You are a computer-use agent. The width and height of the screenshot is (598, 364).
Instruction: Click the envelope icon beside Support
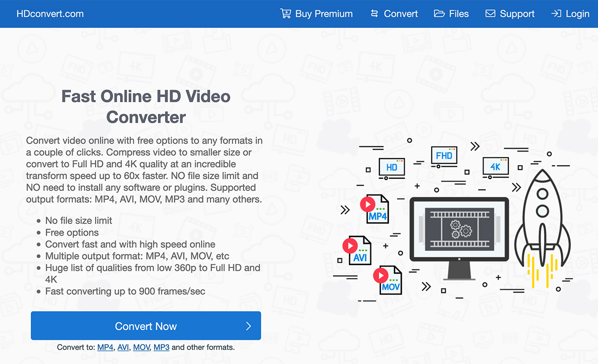pyautogui.click(x=490, y=14)
